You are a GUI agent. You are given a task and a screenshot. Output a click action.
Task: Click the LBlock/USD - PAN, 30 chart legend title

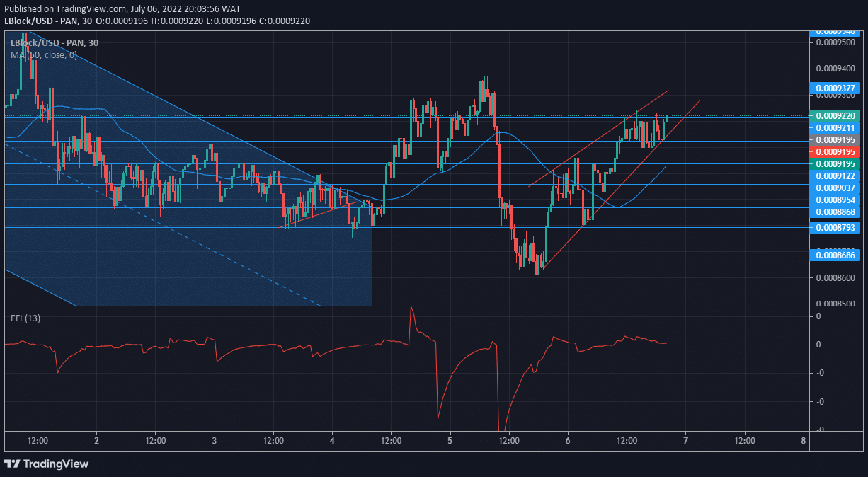coord(55,42)
